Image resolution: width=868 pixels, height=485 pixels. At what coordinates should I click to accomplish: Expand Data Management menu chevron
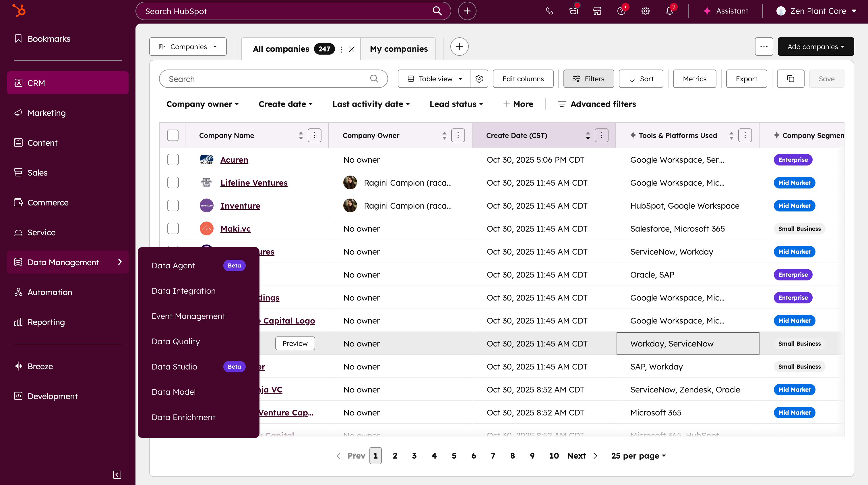click(x=120, y=262)
